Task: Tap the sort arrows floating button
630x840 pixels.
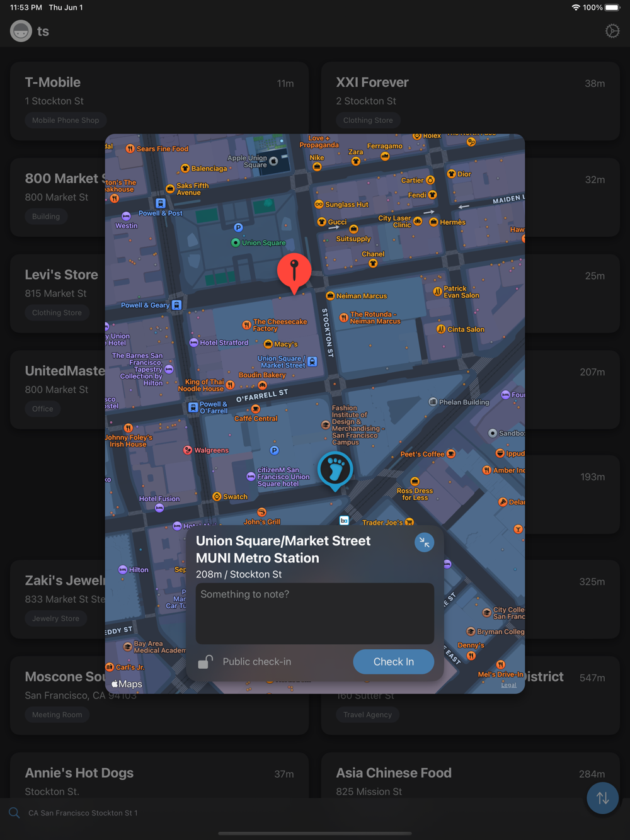Action: coord(602,798)
